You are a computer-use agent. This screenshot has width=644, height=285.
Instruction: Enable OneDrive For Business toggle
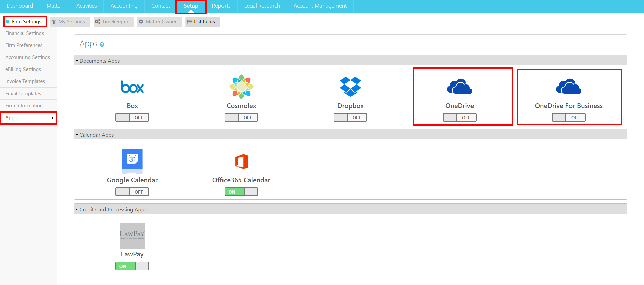click(x=569, y=117)
